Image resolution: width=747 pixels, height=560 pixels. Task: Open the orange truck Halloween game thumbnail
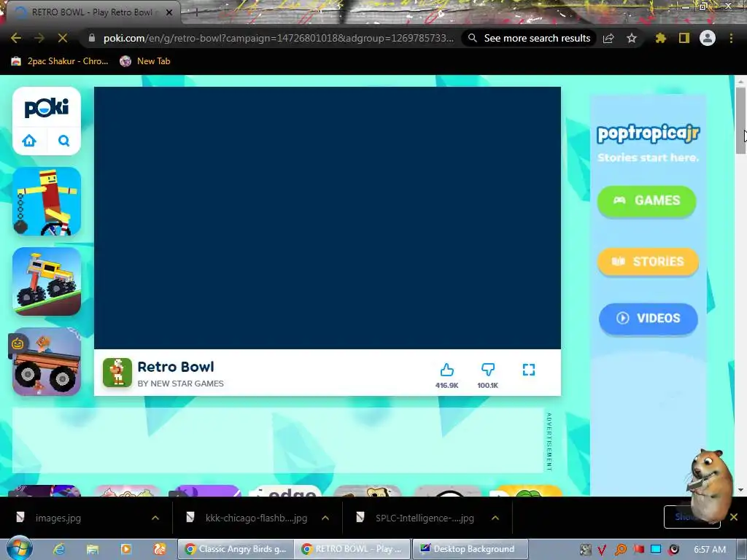tap(47, 362)
